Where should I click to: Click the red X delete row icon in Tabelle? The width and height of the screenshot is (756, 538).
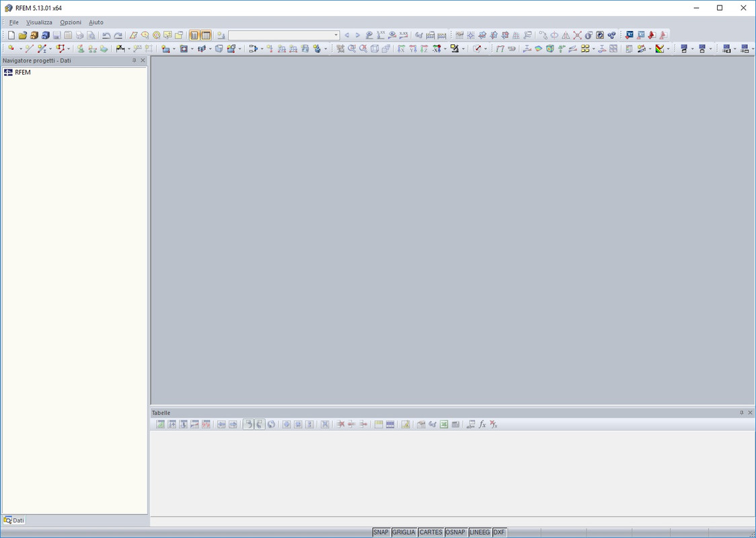pos(340,424)
